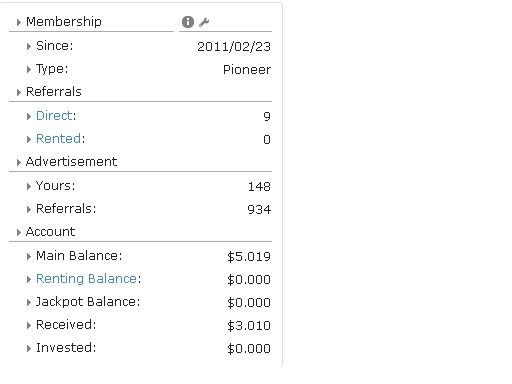
Task: Click the Account section heading
Action: tap(50, 232)
